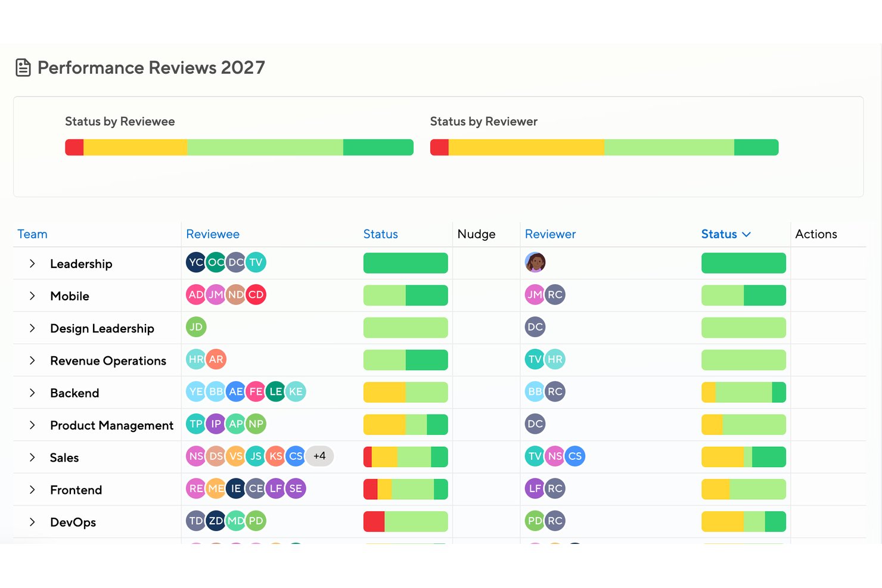Sort by the Team column header
Image resolution: width=882 pixels, height=588 pixels.
coord(32,234)
